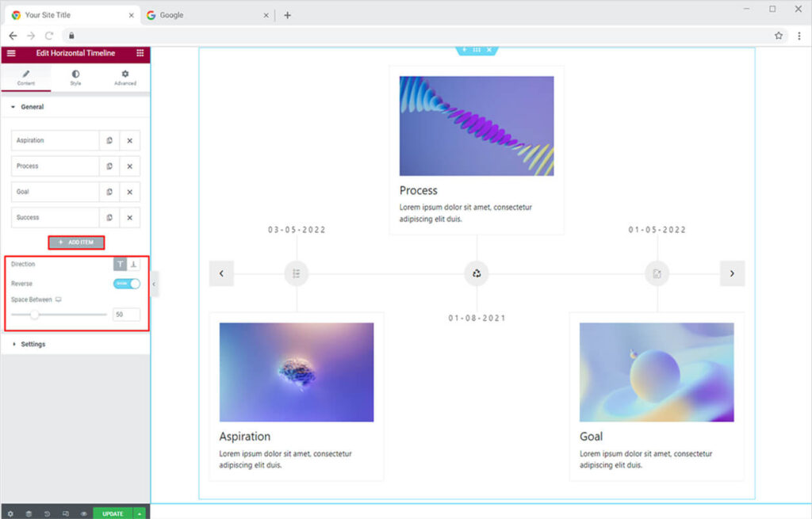
Task: Open the widgets grid panel icon
Action: 140,53
